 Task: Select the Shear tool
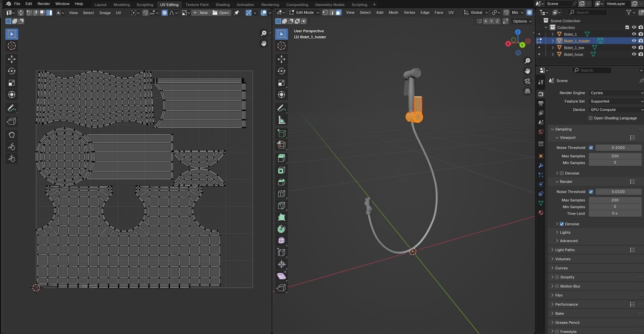click(282, 276)
